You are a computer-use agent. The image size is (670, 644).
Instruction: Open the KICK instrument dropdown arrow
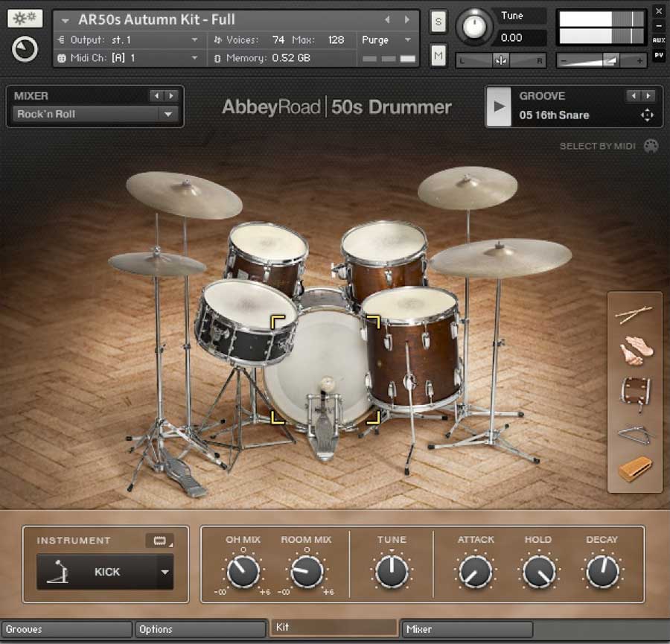(165, 572)
